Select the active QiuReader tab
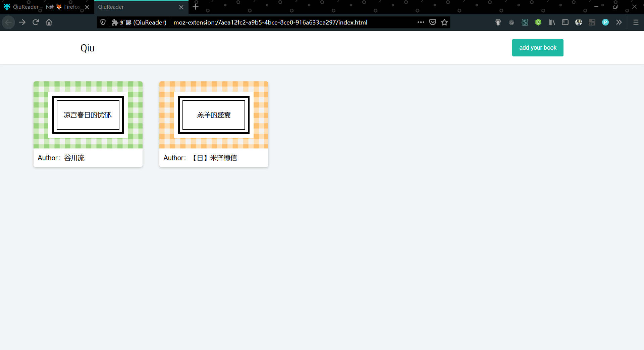Screen dimensions: 644x350 tap(141, 7)
